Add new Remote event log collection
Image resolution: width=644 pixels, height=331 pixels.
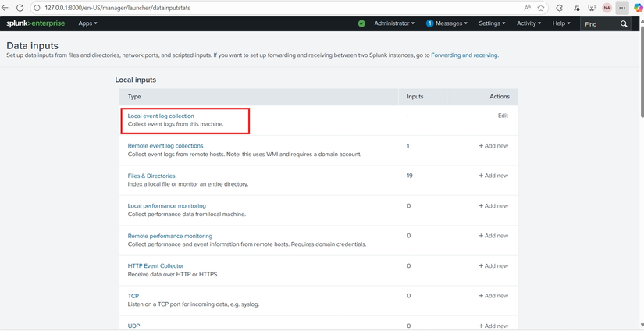tap(493, 146)
